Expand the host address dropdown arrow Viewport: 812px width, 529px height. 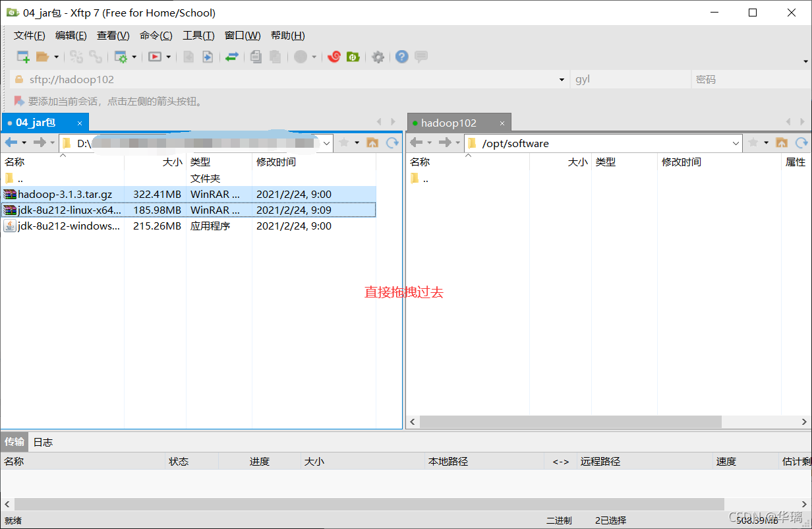coord(562,80)
